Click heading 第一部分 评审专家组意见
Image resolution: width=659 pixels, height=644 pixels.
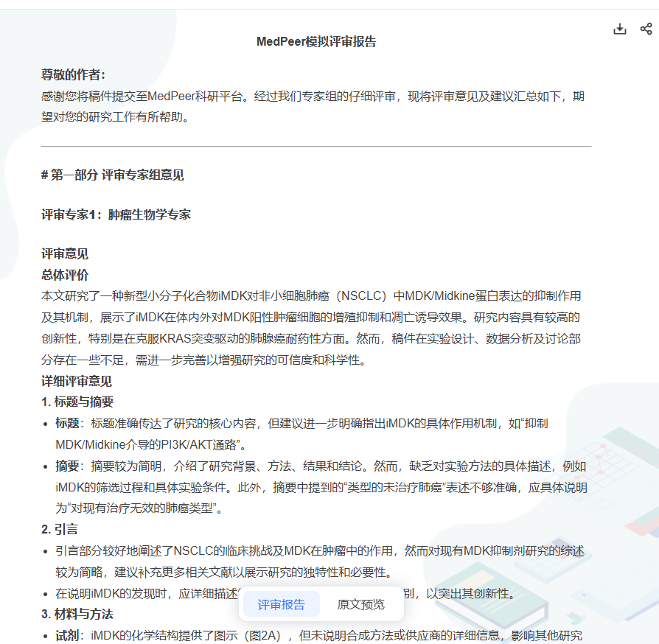[x=113, y=175]
